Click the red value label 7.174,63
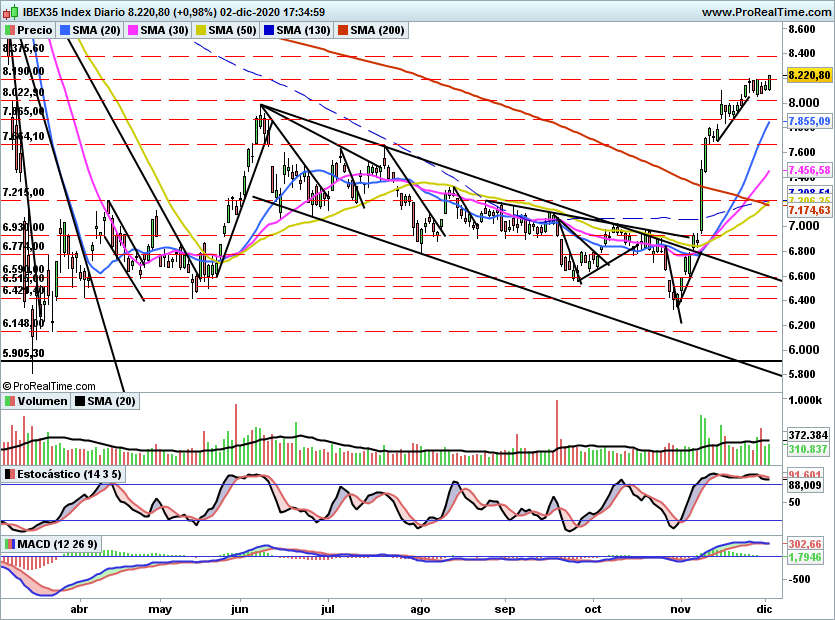The image size is (835, 620). pyautogui.click(x=809, y=210)
